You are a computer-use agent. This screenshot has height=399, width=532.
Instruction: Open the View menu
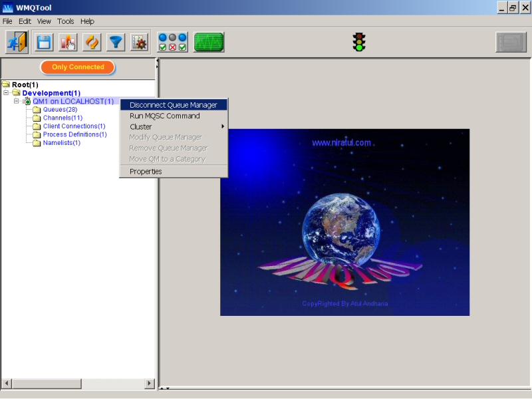(44, 21)
